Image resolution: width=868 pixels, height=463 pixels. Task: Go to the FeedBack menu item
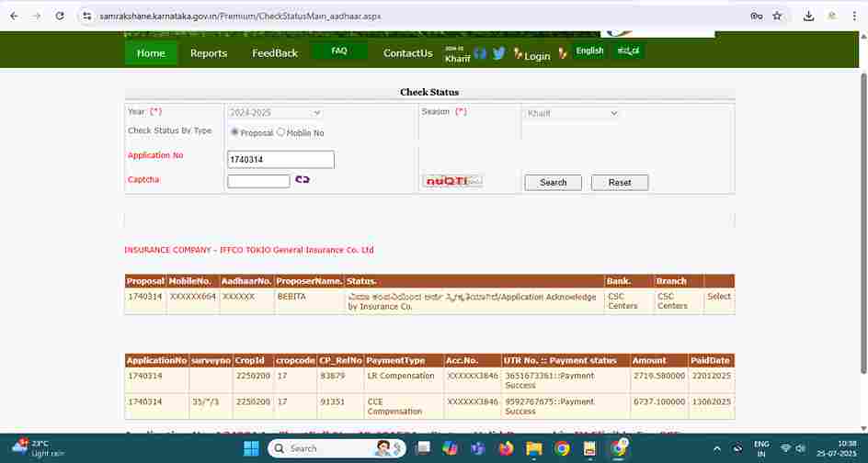coord(275,53)
